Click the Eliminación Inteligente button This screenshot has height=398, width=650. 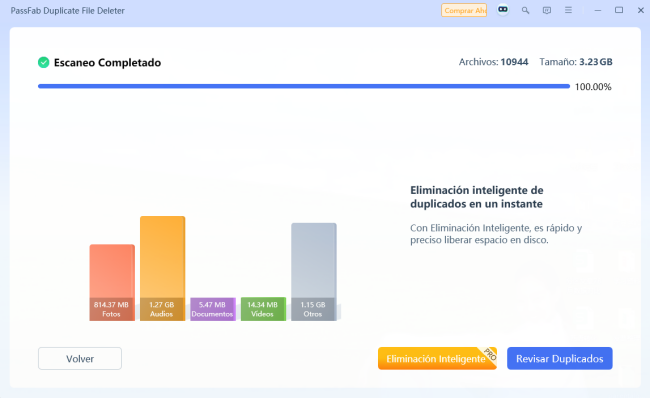(437, 359)
